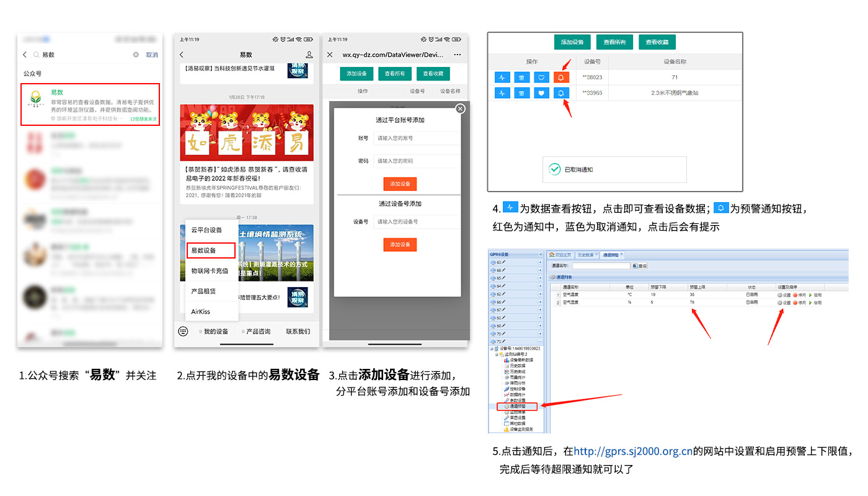Click the profile icon in the 易数 chat header
Screen dimensions: 868x496
[309, 55]
